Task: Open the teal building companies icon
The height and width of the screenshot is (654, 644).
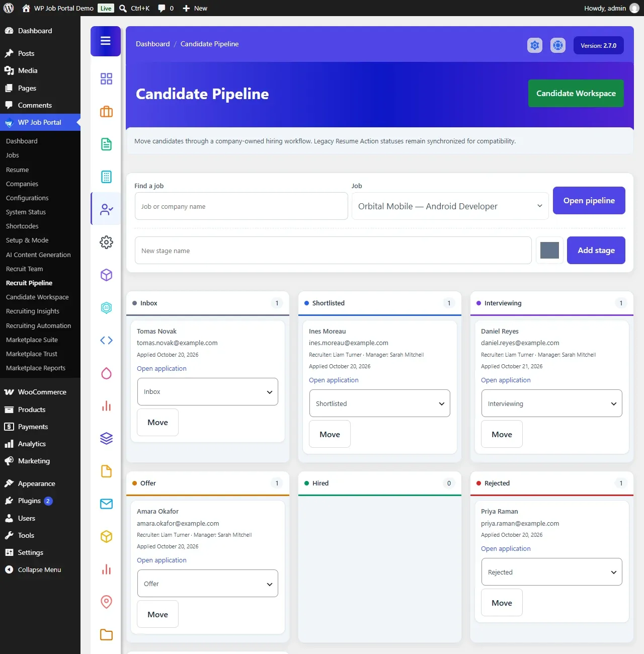Action: point(106,177)
